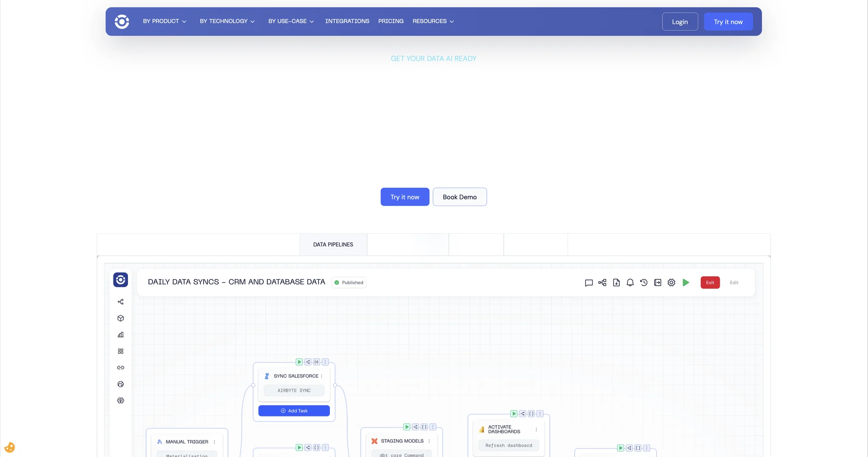
Task: Click the download file icon in pipeline toolbar
Action: coord(616,283)
